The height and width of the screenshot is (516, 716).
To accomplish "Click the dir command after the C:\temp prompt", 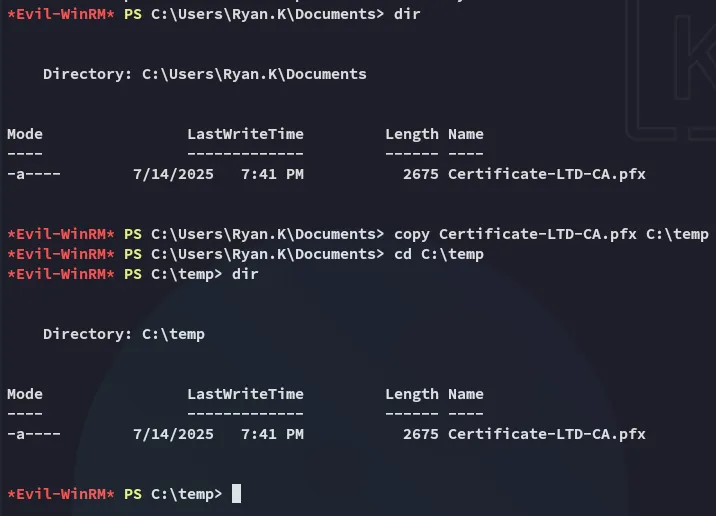I will (x=245, y=274).
